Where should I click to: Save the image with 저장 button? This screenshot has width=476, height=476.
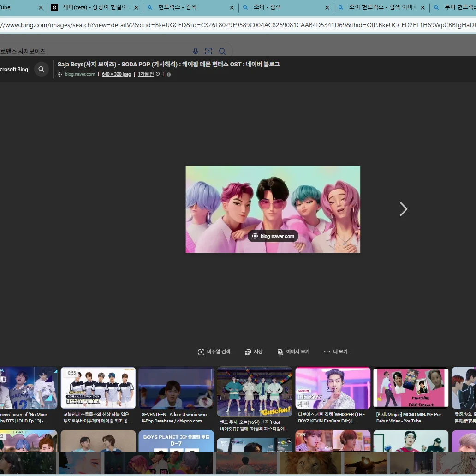tap(254, 352)
